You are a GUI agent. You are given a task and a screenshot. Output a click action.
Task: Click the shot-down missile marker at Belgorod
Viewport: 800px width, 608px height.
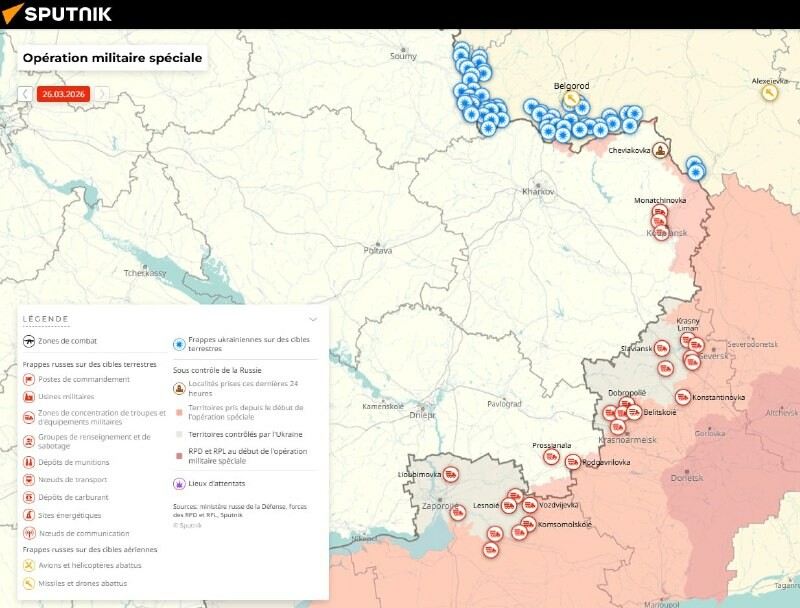click(571, 100)
